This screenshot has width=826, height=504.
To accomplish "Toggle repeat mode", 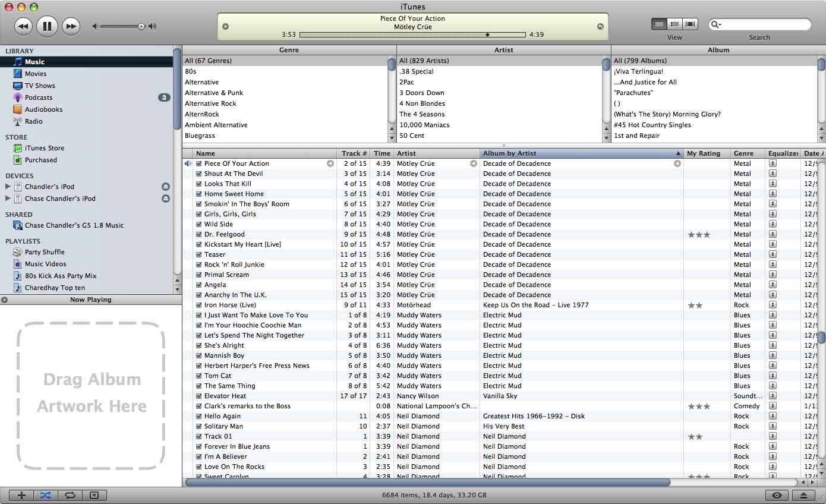I will tap(70, 495).
